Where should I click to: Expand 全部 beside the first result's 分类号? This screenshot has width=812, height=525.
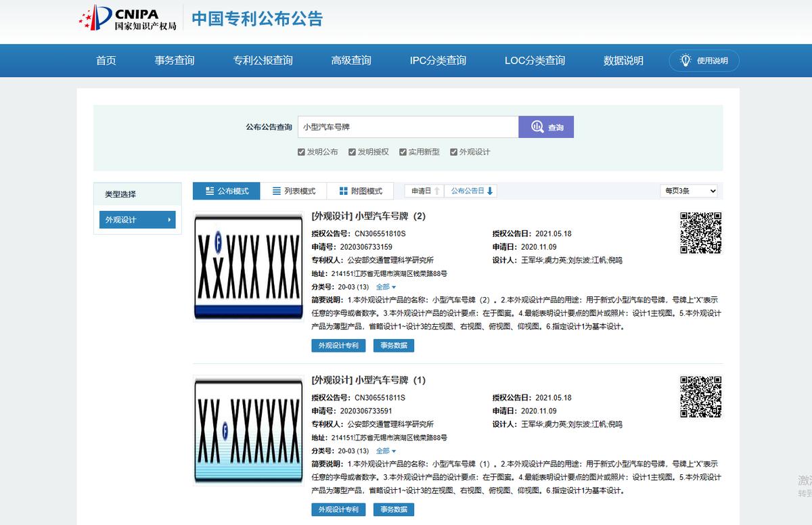pos(383,287)
